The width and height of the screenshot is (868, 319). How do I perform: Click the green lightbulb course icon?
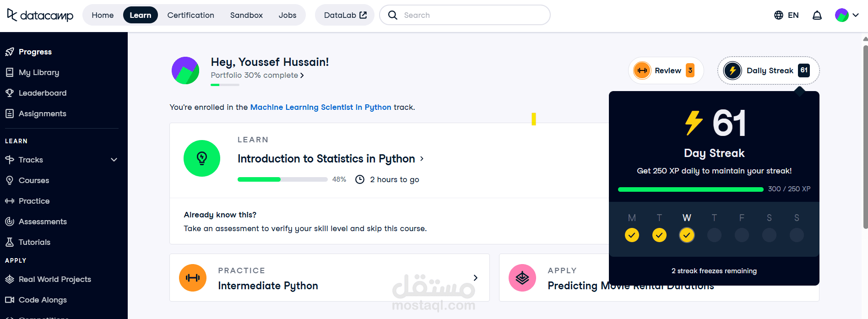click(202, 158)
